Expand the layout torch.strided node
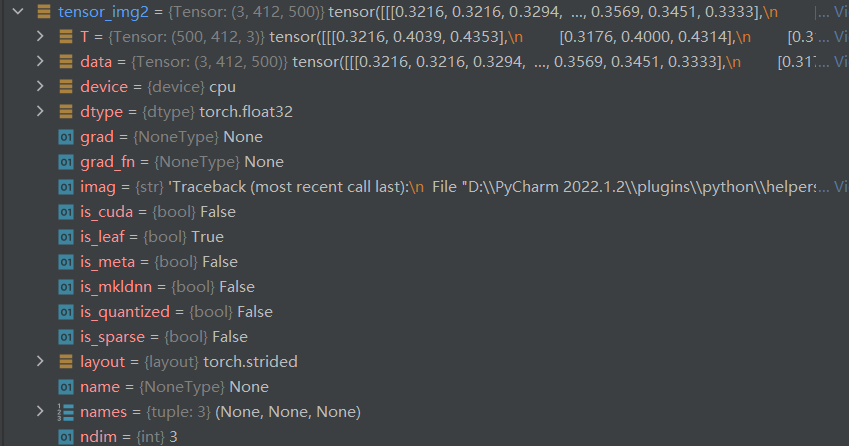The height and width of the screenshot is (446, 849). (x=40, y=361)
